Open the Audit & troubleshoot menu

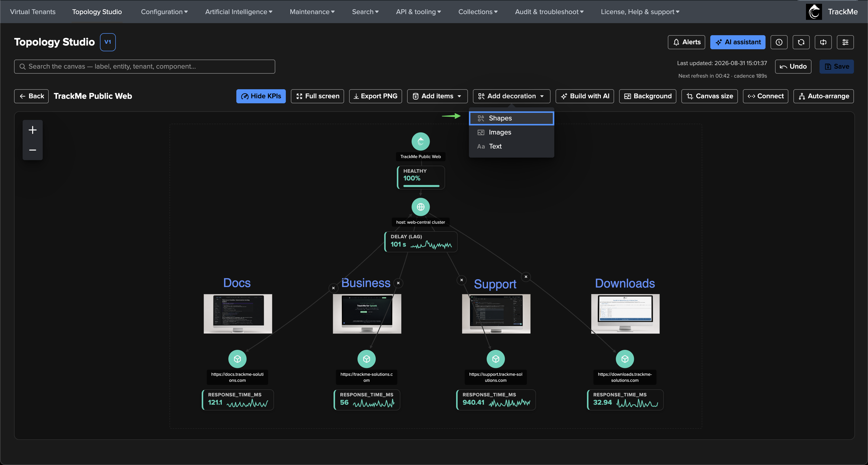(x=549, y=12)
